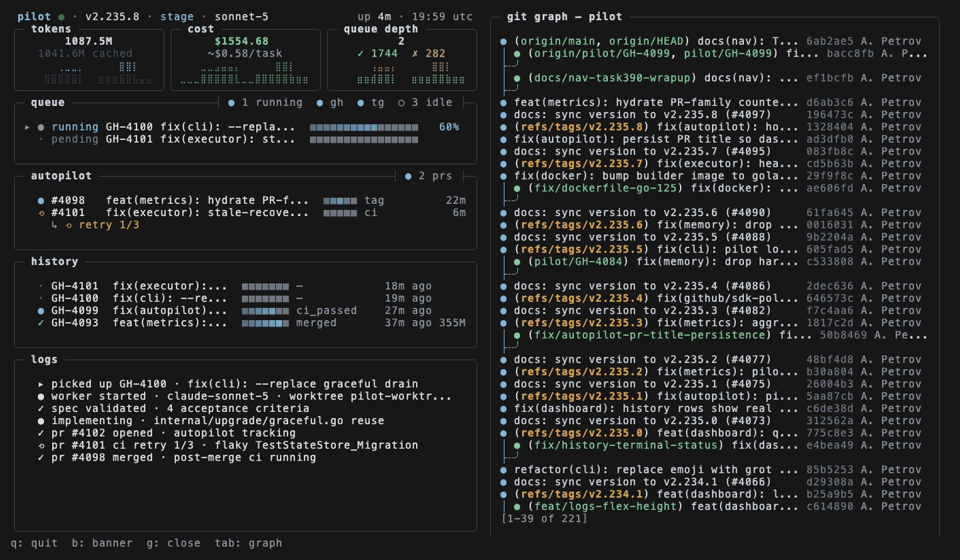Select the 'docs: sync version to v2.235.6 (#4090)' commit
Viewport: 960px width, 560px height.
click(x=711, y=213)
